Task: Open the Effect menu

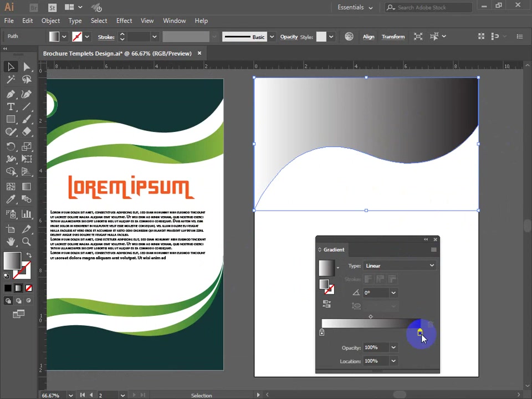Action: click(x=124, y=21)
